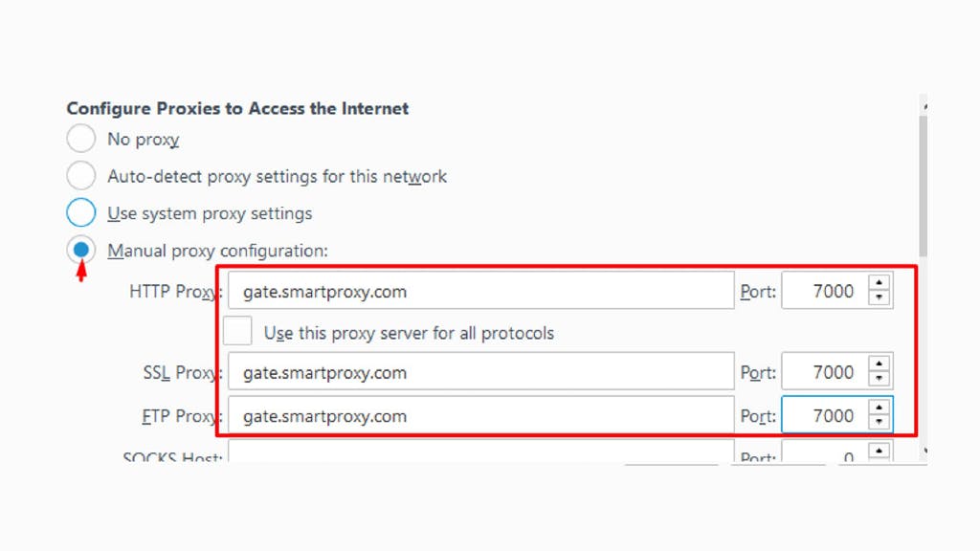
Task: Click the scrollbar down arrow
Action: [x=924, y=452]
